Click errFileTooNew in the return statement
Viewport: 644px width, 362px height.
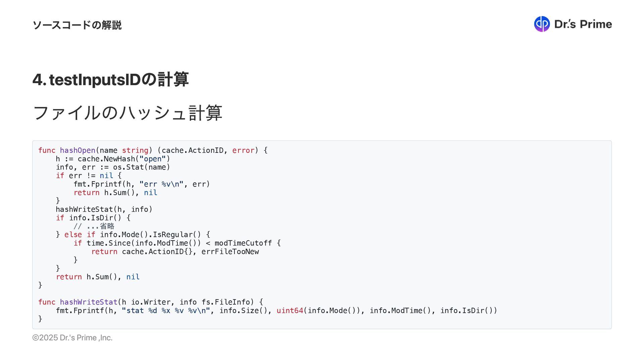[230, 252]
